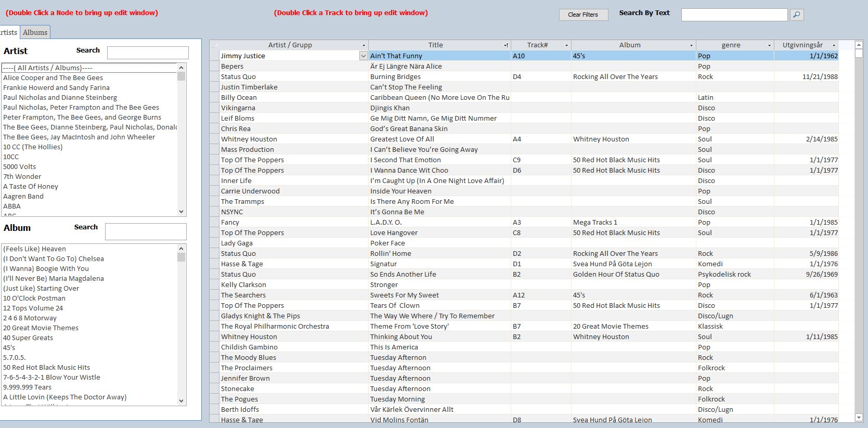Click the 'Burning Bridges' title cell
The height and width of the screenshot is (428, 868).
pyautogui.click(x=439, y=76)
